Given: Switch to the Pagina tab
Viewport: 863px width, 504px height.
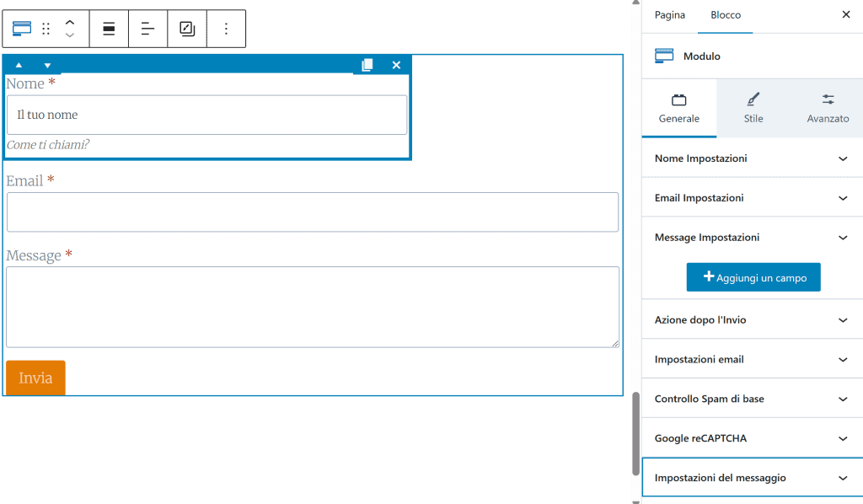Looking at the screenshot, I should click(x=670, y=15).
